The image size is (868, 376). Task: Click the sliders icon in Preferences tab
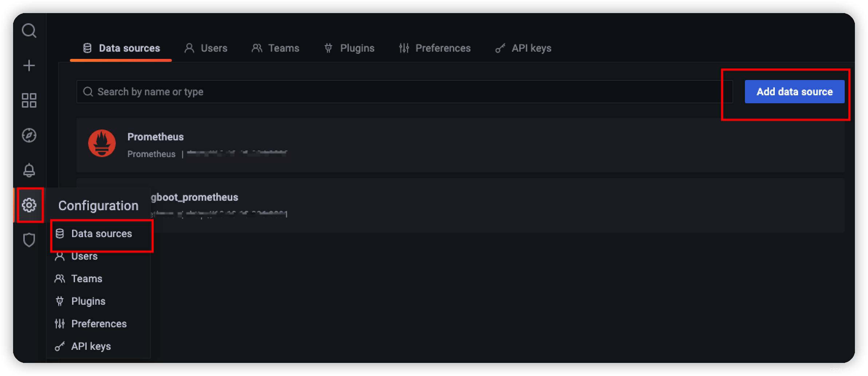pyautogui.click(x=404, y=48)
